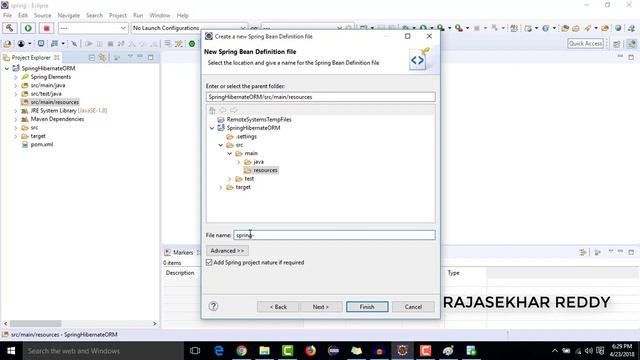The image size is (640, 360).
Task: Expand JRE System Library node
Action: pos(16,111)
